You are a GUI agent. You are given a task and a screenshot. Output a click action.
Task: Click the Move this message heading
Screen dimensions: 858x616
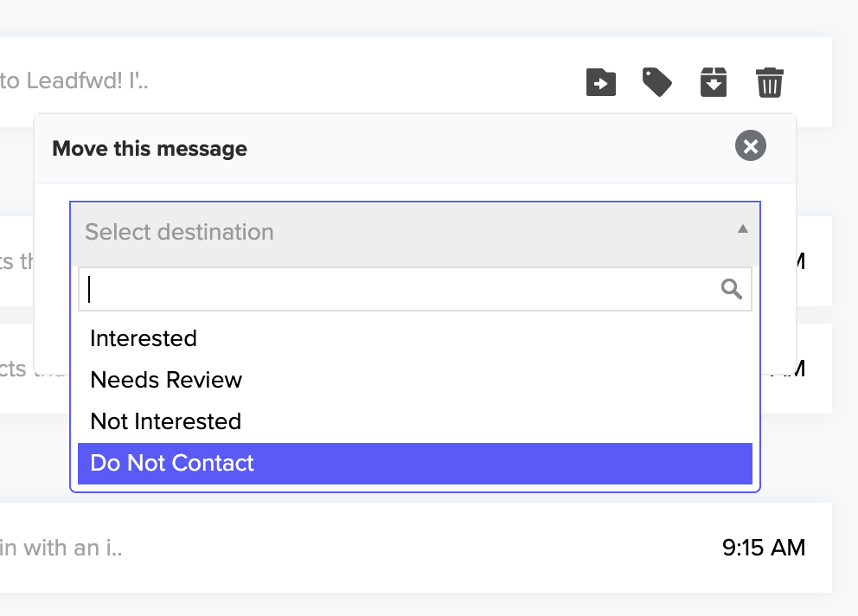click(150, 149)
